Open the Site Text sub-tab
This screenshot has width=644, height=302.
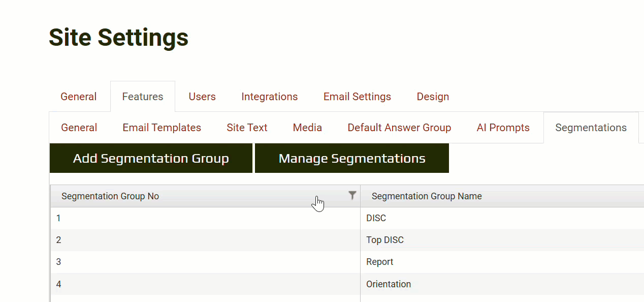pyautogui.click(x=247, y=128)
